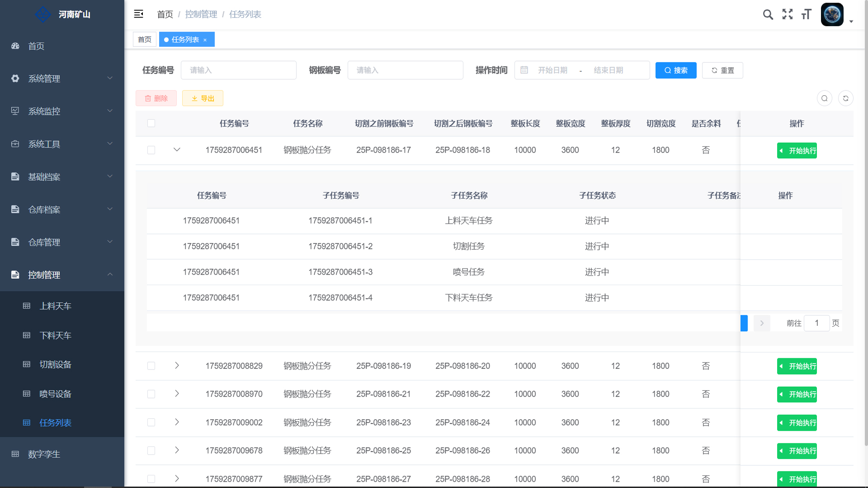Tick checkbox for task 1759287008970
The width and height of the screenshot is (868, 488).
pos(151,394)
